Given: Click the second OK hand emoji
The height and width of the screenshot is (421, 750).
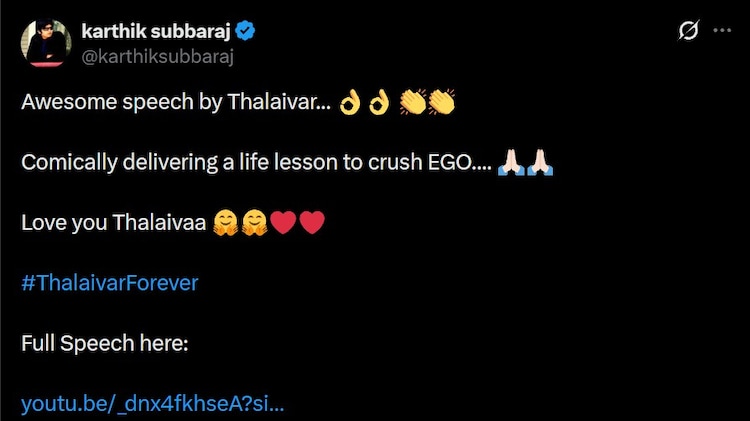Looking at the screenshot, I should (x=379, y=102).
